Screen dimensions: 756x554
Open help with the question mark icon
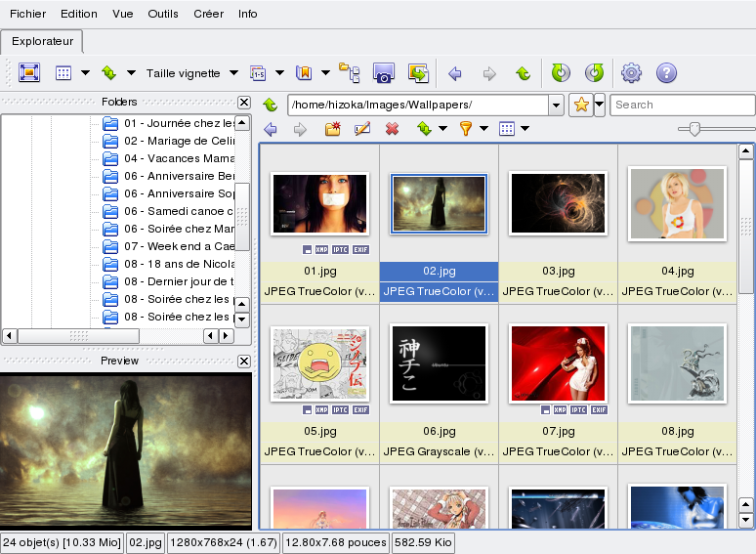(666, 73)
